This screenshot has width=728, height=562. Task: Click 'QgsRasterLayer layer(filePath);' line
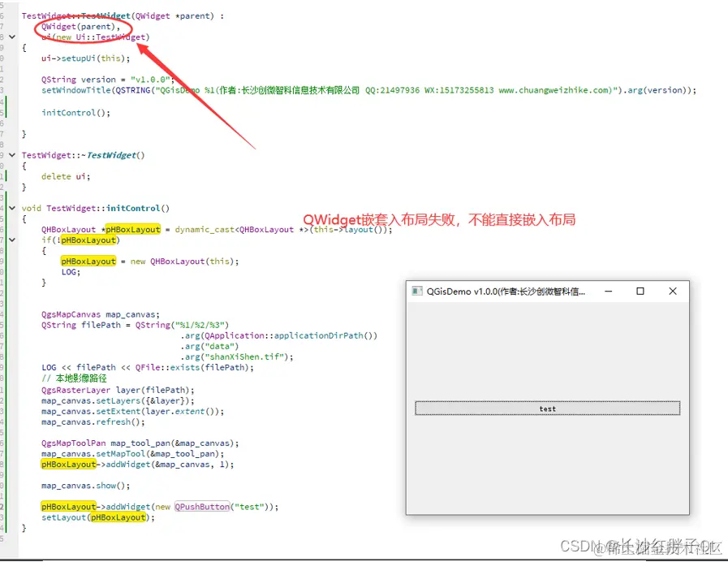pyautogui.click(x=118, y=390)
